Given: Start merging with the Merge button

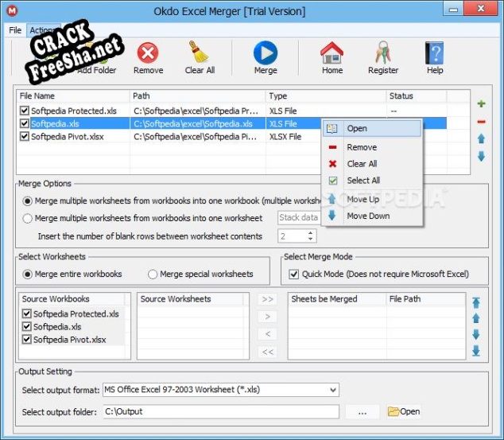Looking at the screenshot, I should (x=265, y=57).
